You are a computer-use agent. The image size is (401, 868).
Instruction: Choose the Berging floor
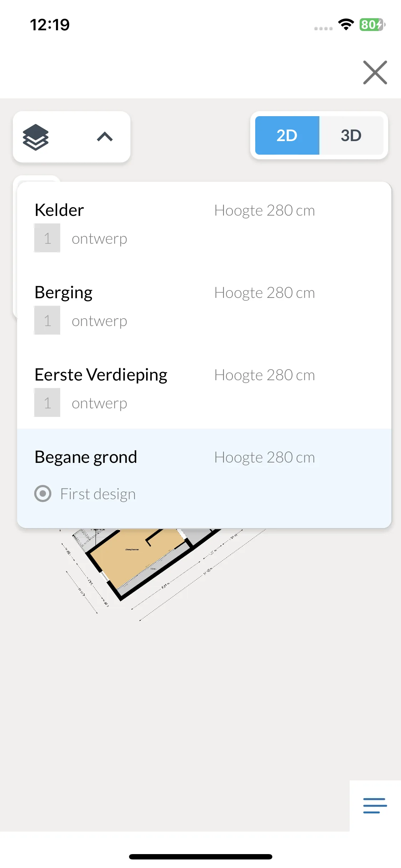click(x=63, y=293)
